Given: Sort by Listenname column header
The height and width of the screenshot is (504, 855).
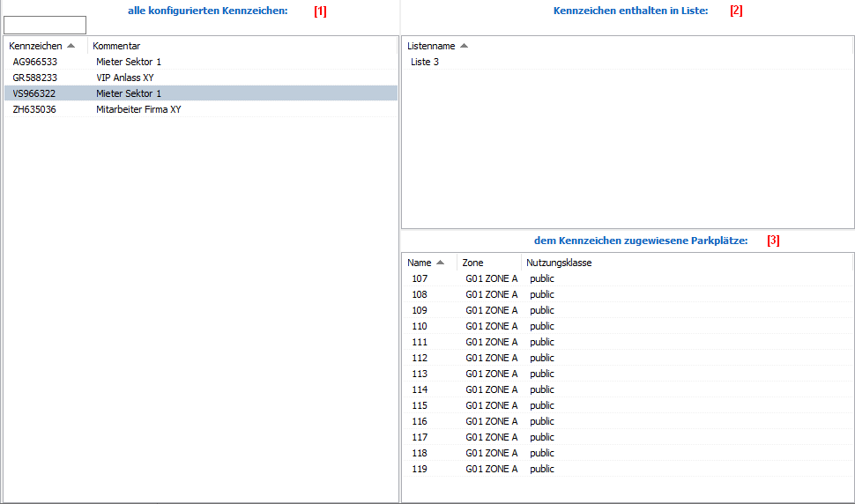Looking at the screenshot, I should [x=430, y=46].
